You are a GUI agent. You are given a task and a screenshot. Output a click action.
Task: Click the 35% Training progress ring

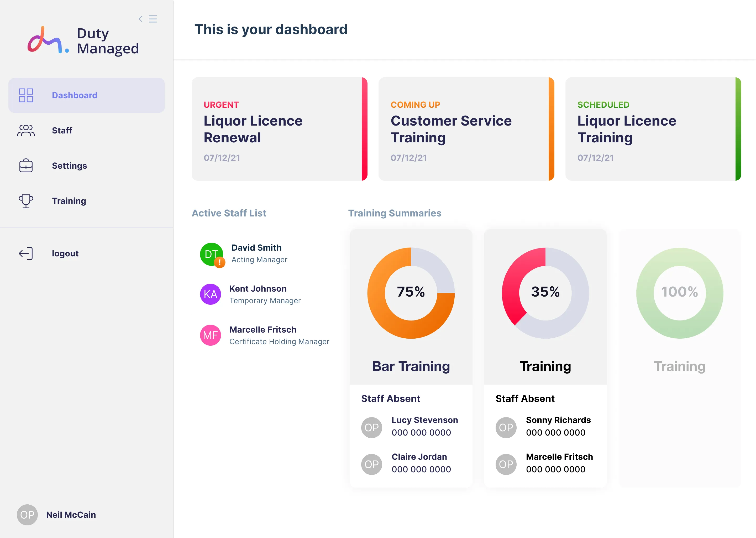(x=545, y=292)
